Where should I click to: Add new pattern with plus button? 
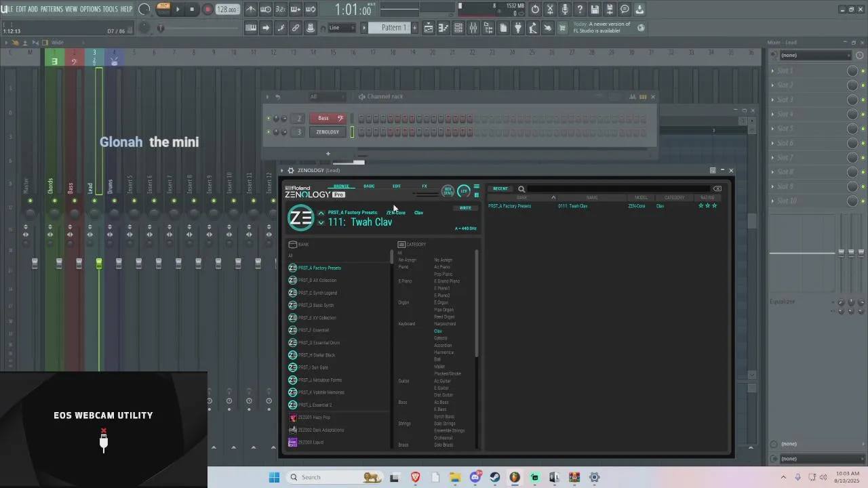[x=415, y=28]
